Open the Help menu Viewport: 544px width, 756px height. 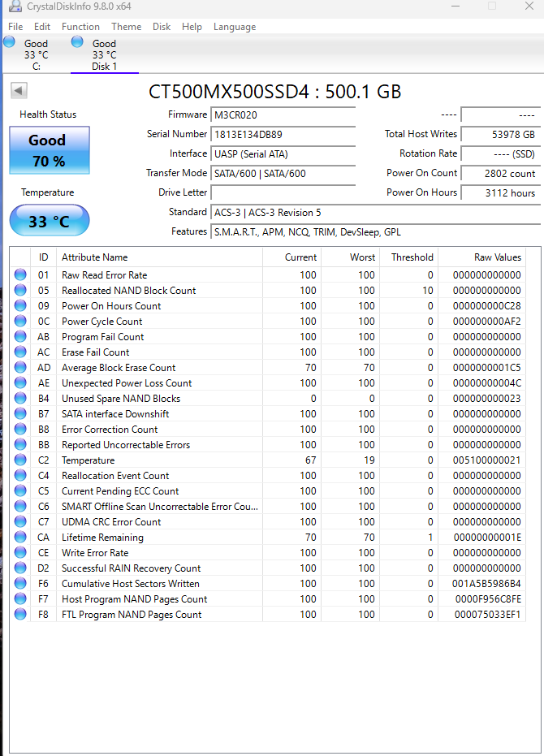[x=192, y=27]
